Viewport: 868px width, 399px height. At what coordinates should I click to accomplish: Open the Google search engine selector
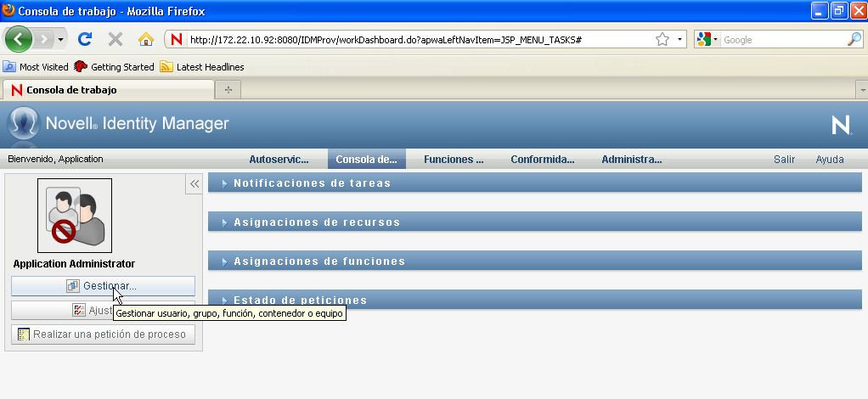click(707, 39)
